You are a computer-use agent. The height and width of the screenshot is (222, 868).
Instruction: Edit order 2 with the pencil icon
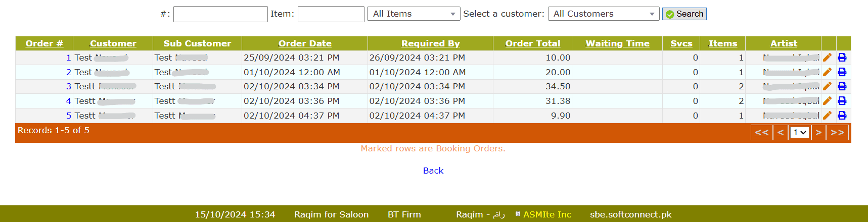click(827, 72)
